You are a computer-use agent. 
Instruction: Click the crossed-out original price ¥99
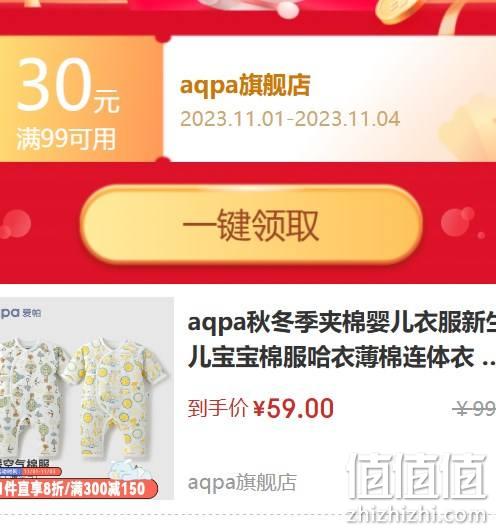(474, 408)
